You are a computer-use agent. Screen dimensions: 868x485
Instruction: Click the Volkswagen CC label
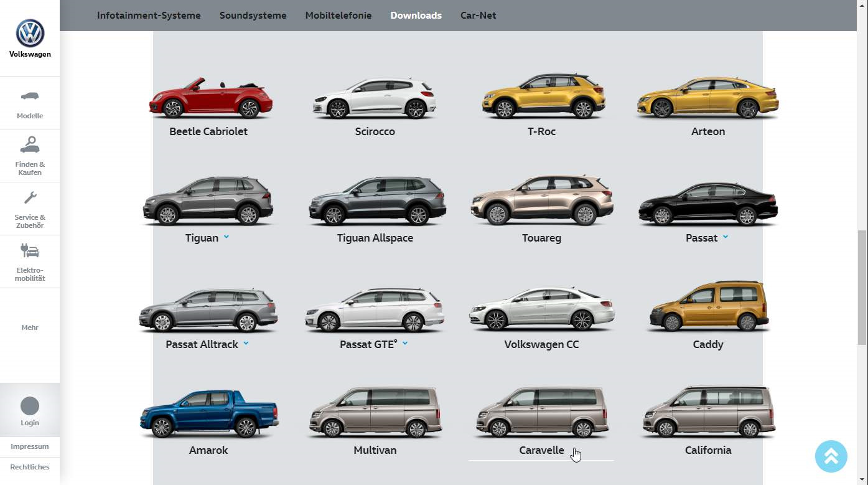pyautogui.click(x=541, y=344)
